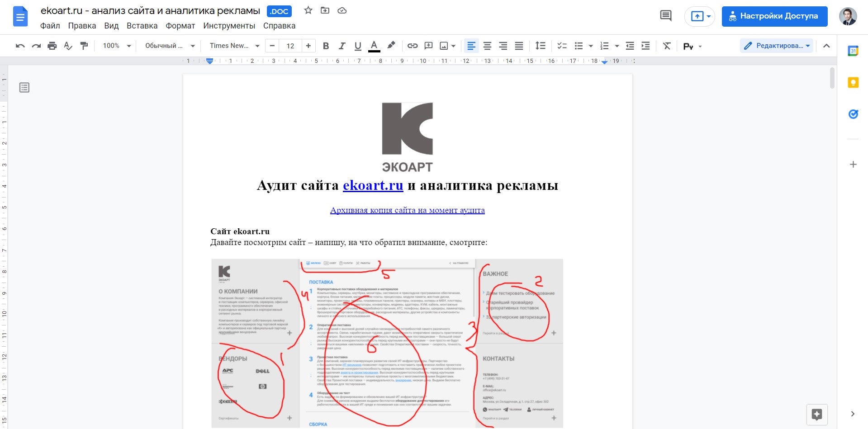The height and width of the screenshot is (429, 868).
Task: Open the zoom 100% dropdown
Action: coord(117,46)
